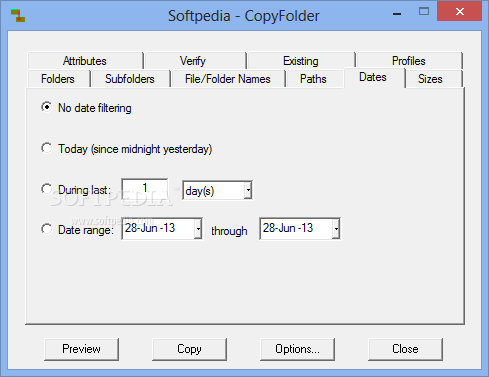Click the During last number field
Screen dimensions: 489x377
point(145,189)
